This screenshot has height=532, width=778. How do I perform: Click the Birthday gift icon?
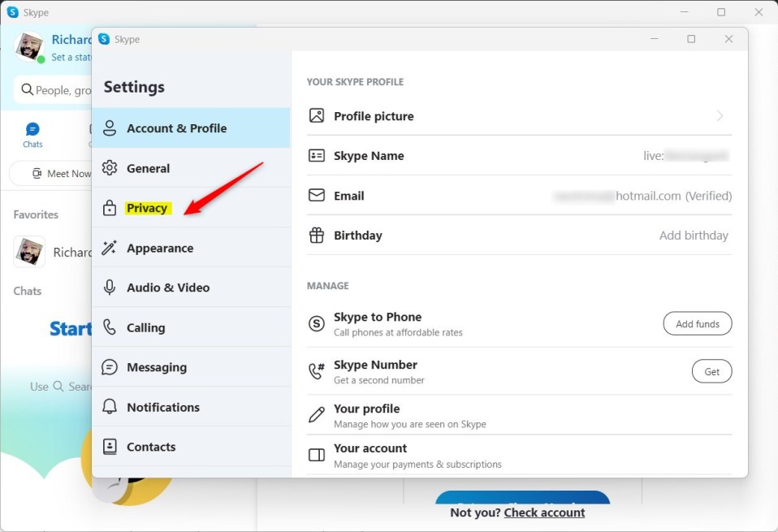pyautogui.click(x=317, y=235)
